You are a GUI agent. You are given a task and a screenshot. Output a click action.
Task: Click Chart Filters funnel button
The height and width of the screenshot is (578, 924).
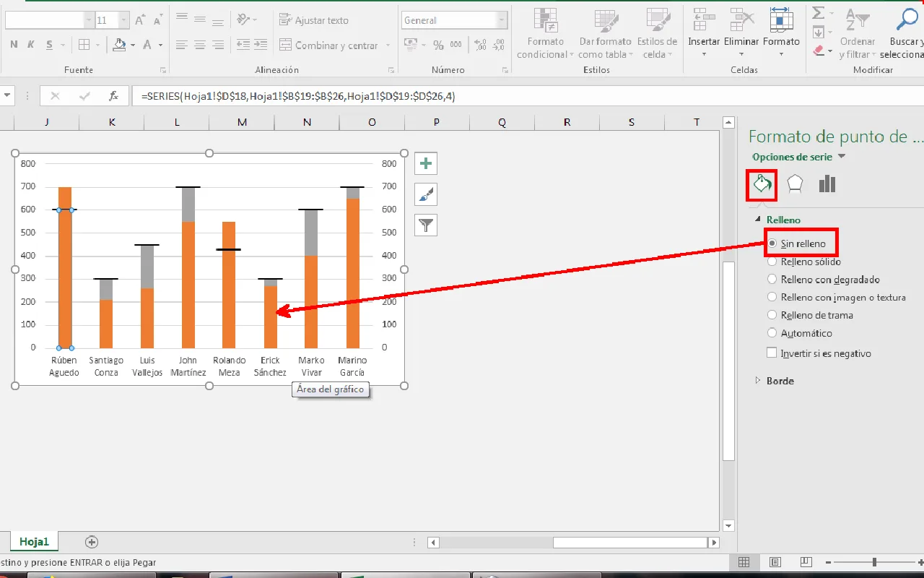[426, 225]
